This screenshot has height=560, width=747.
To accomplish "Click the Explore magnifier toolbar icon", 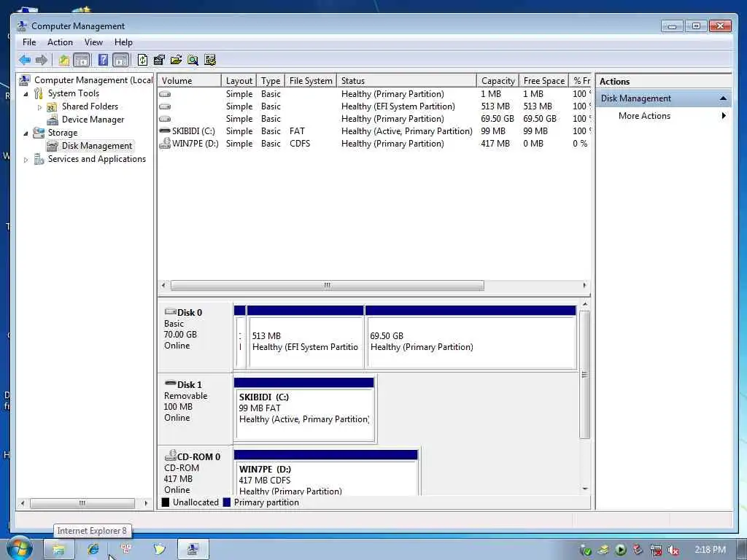I will tap(193, 60).
